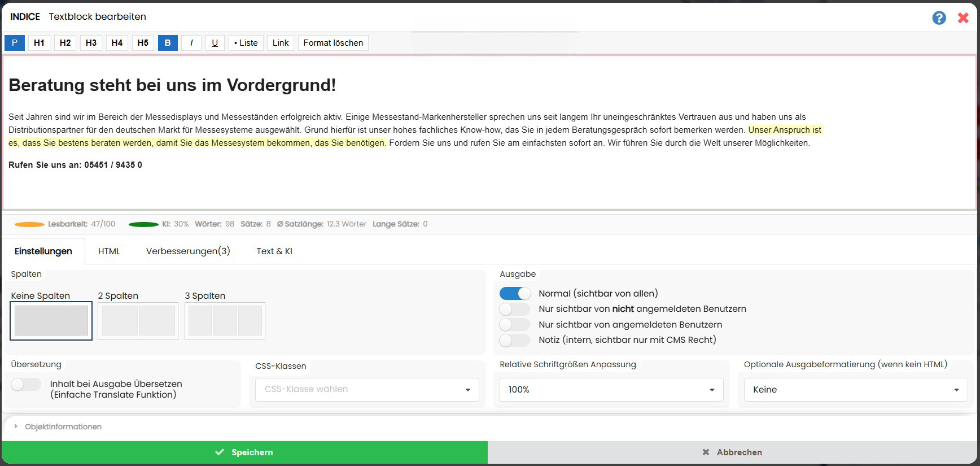Open the Verbesserungen(3) tab
Screen dimensions: 980x466
click(x=188, y=251)
